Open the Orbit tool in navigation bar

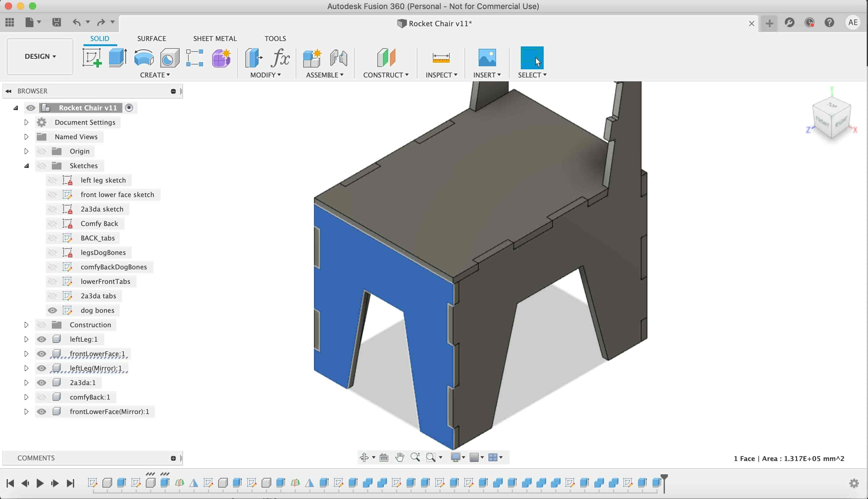coord(364,457)
